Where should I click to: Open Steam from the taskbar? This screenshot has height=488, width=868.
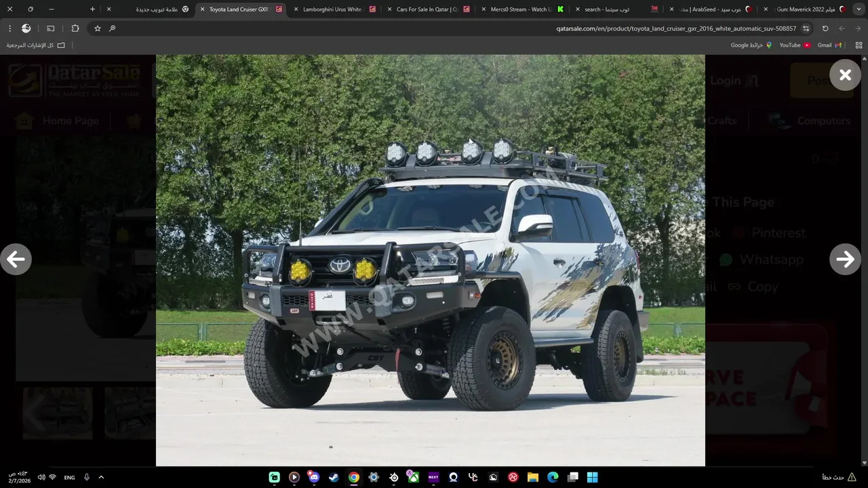pos(334,477)
